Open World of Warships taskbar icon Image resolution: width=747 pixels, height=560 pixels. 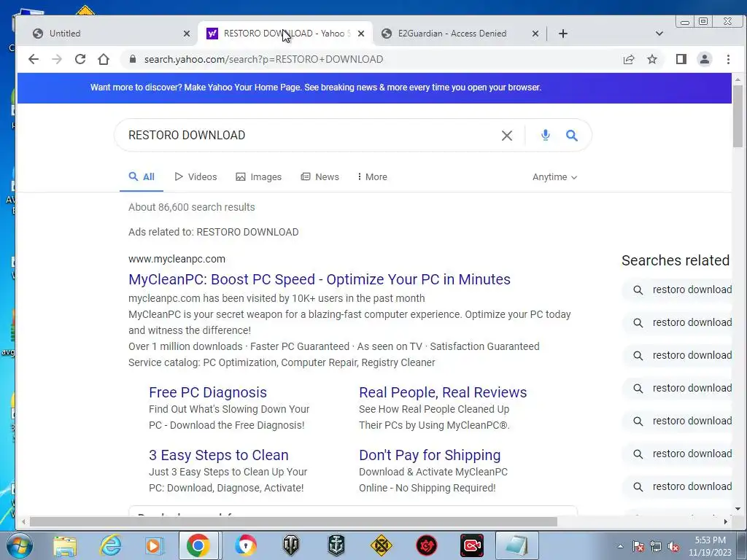click(x=336, y=545)
